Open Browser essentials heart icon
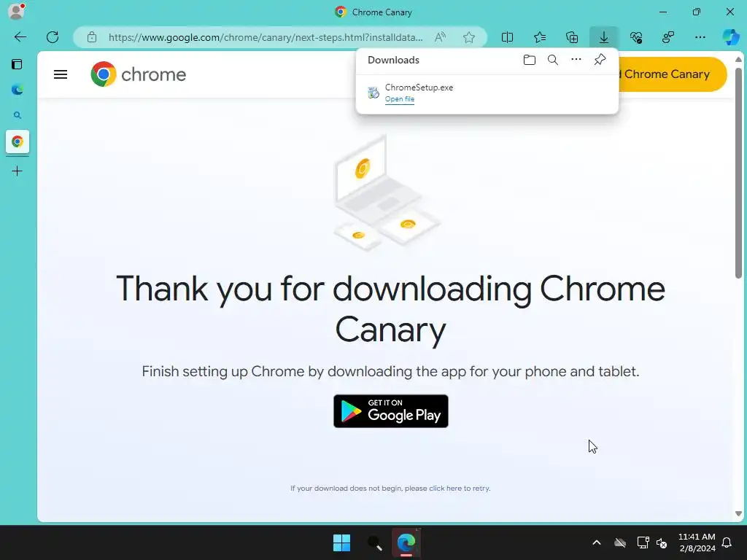747x560 pixels. [636, 37]
